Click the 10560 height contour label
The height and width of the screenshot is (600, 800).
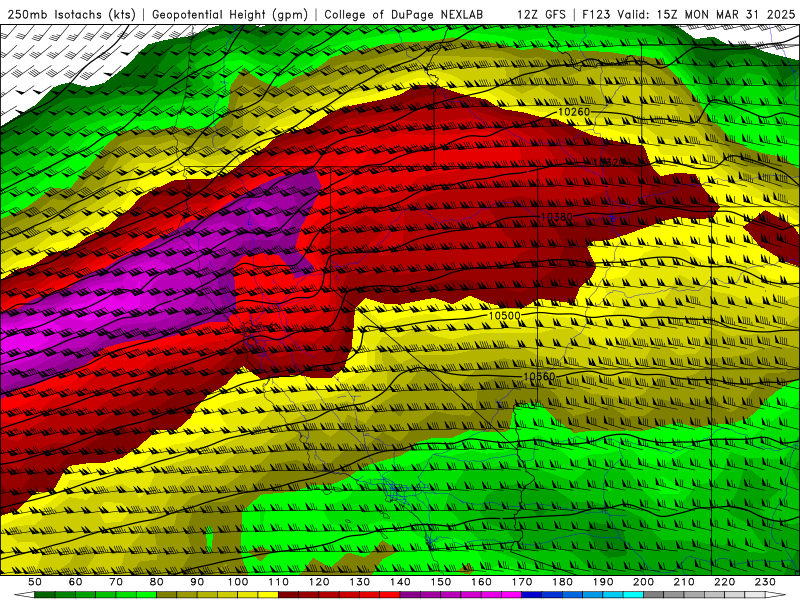[x=539, y=377]
